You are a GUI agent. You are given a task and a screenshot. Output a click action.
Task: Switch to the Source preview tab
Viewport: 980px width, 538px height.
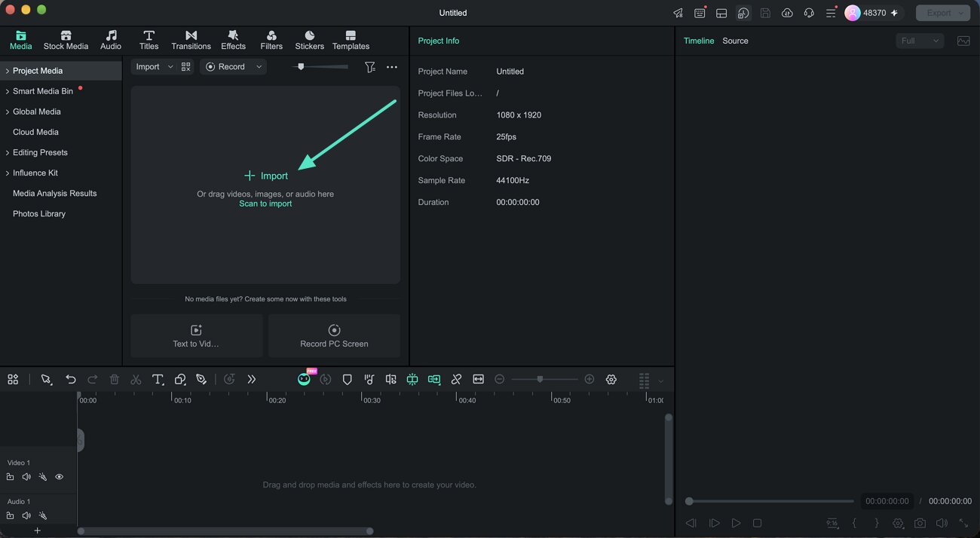[x=735, y=41]
